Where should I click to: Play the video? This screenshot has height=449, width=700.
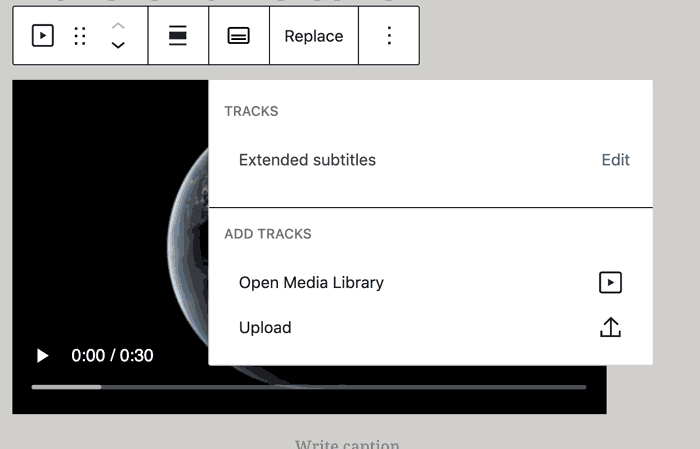point(42,356)
